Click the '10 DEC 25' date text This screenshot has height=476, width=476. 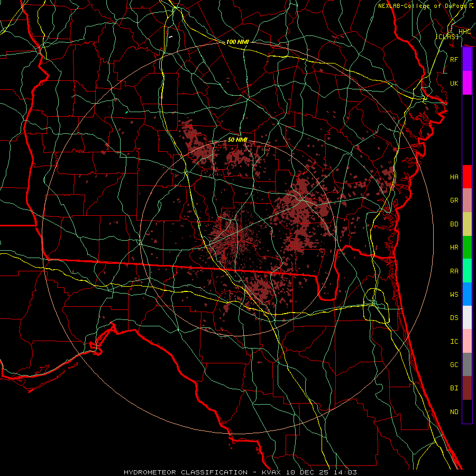pos(307,472)
